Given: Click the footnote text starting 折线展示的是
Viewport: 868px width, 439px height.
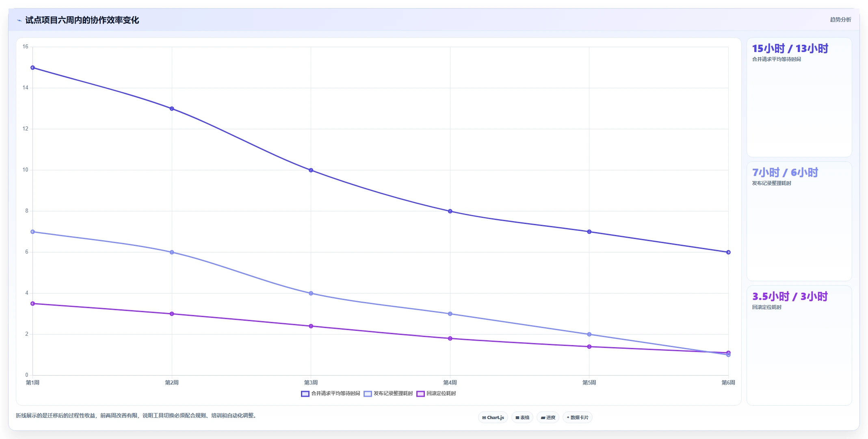Looking at the screenshot, I should point(137,415).
